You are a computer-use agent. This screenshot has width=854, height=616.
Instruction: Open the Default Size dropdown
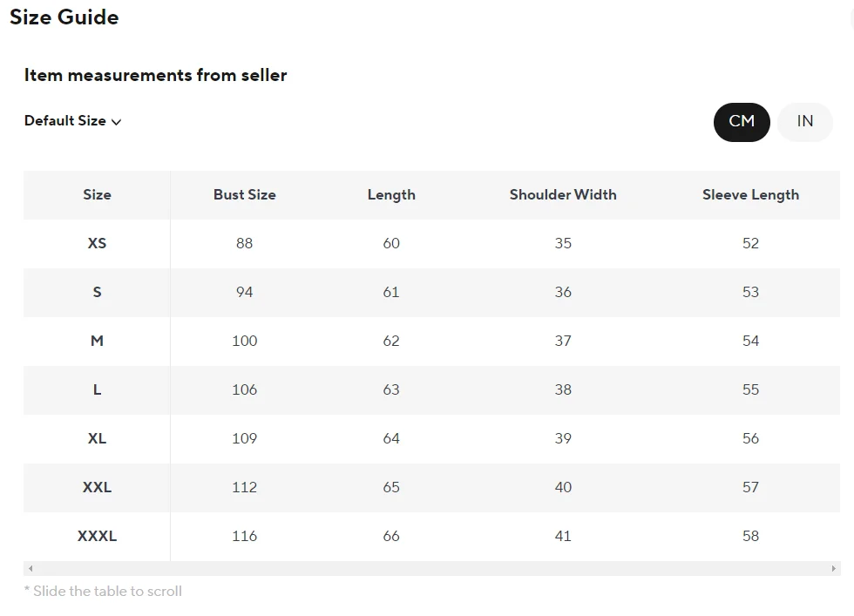73,121
